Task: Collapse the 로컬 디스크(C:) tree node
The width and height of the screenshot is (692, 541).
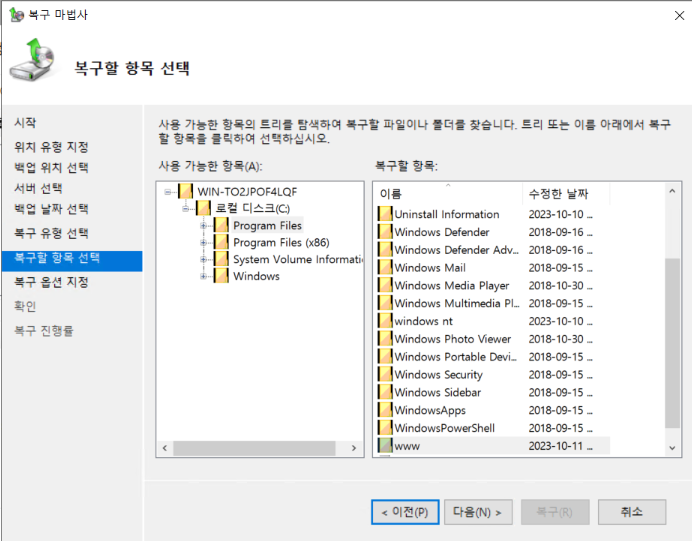Action: 186,208
